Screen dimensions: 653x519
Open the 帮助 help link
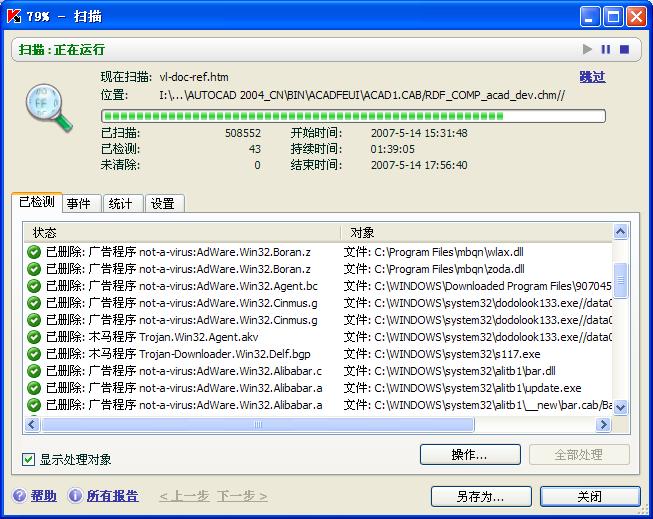point(43,496)
